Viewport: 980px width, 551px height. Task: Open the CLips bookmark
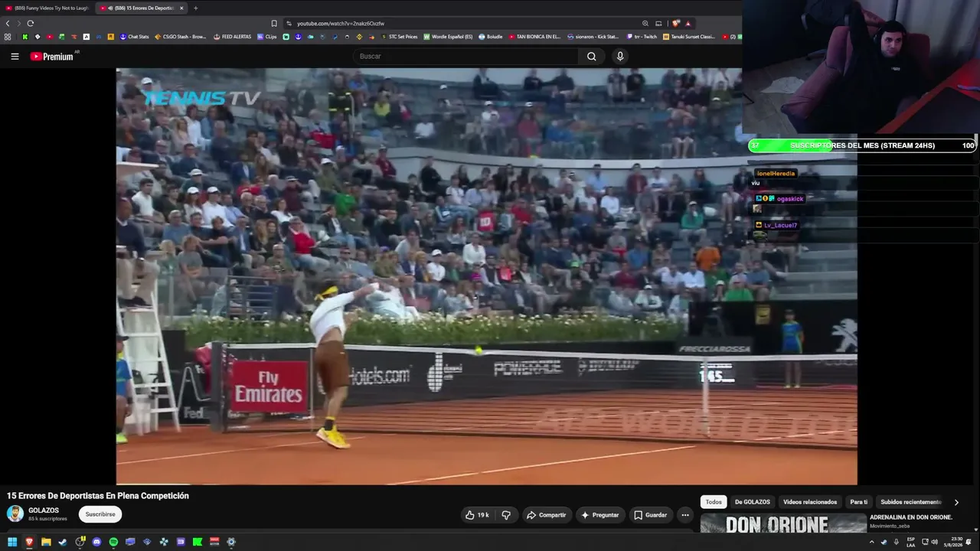(x=267, y=37)
